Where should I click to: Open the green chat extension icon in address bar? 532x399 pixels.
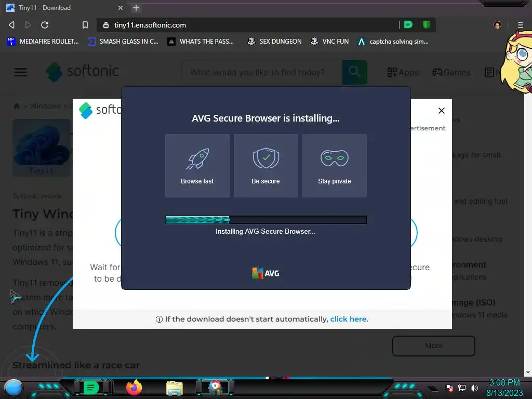408,24
